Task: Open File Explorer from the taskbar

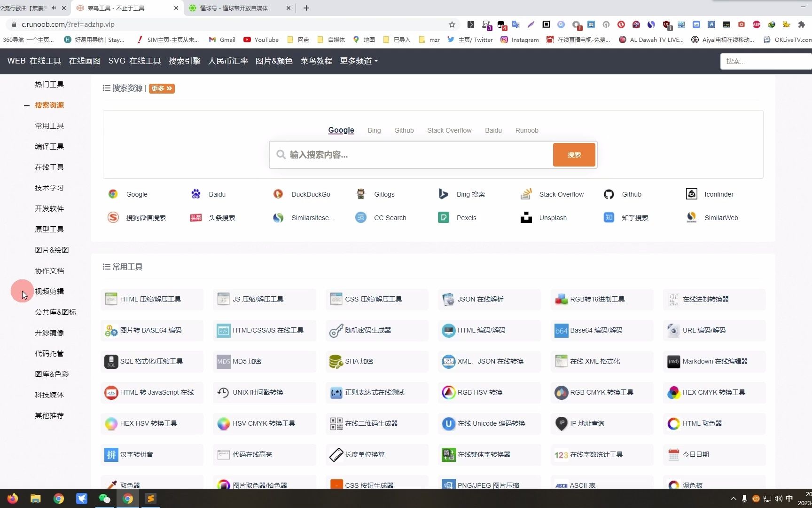Action: tap(36, 499)
